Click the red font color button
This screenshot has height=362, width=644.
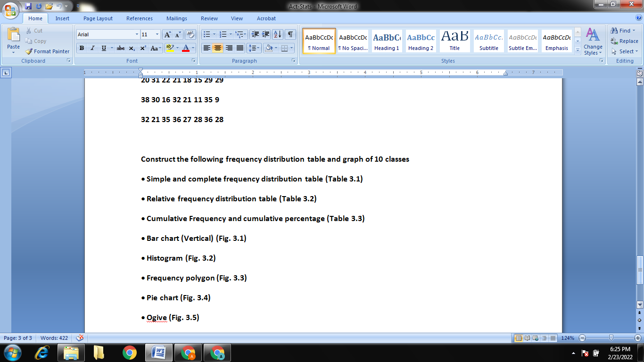pyautogui.click(x=186, y=48)
